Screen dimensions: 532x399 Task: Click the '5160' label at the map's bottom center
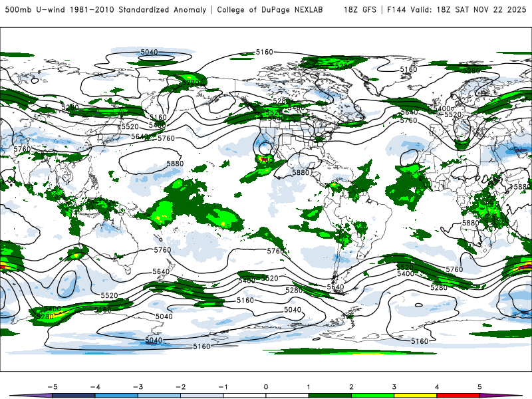pos(202,346)
